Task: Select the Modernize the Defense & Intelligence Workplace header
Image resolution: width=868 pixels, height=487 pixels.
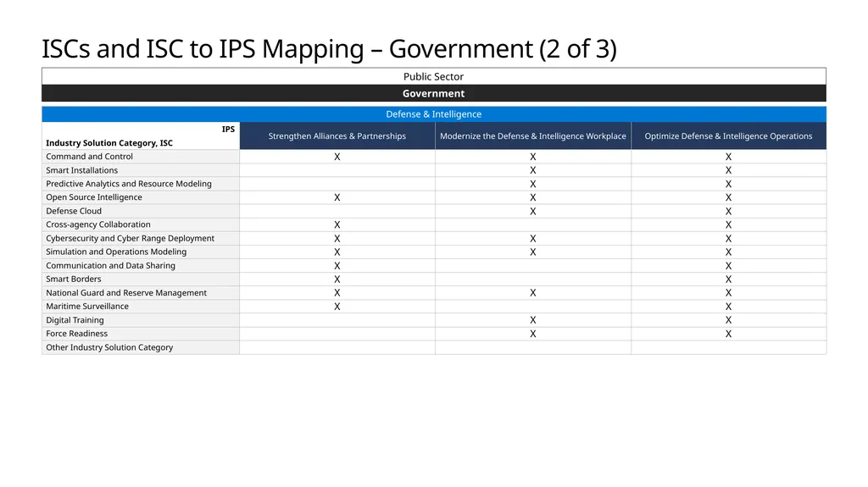Action: (x=533, y=136)
